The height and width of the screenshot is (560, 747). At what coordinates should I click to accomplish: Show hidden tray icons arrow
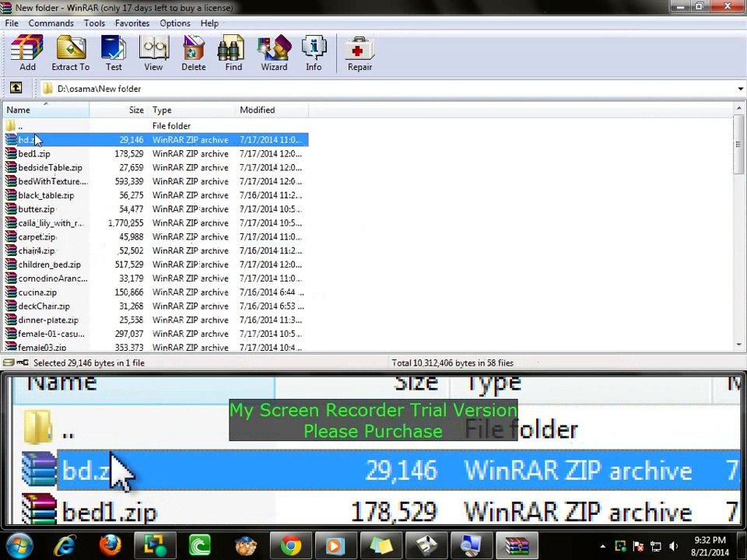click(602, 546)
